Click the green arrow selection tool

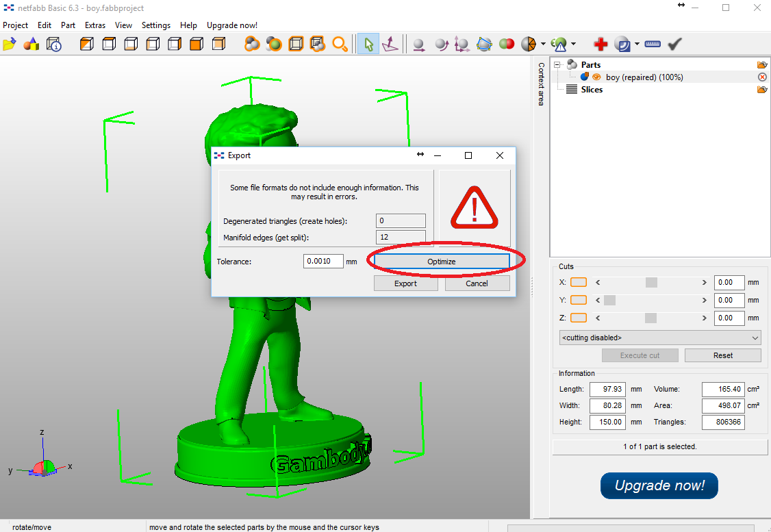(368, 45)
